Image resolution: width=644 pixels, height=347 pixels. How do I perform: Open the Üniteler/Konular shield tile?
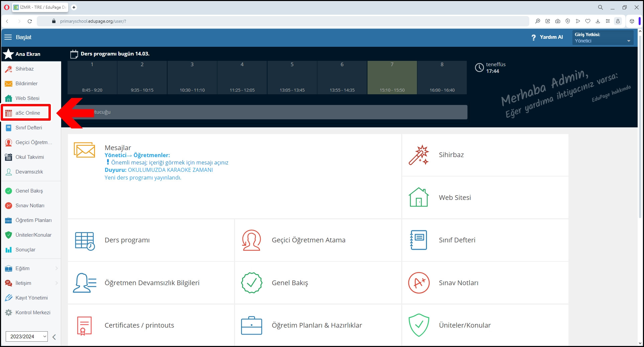click(485, 325)
